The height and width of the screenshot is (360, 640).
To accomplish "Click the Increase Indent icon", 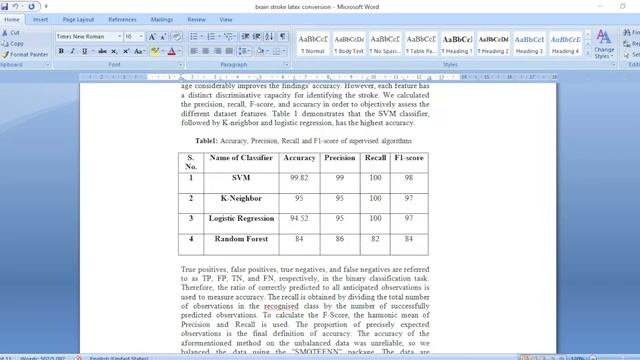I will pos(257,37).
